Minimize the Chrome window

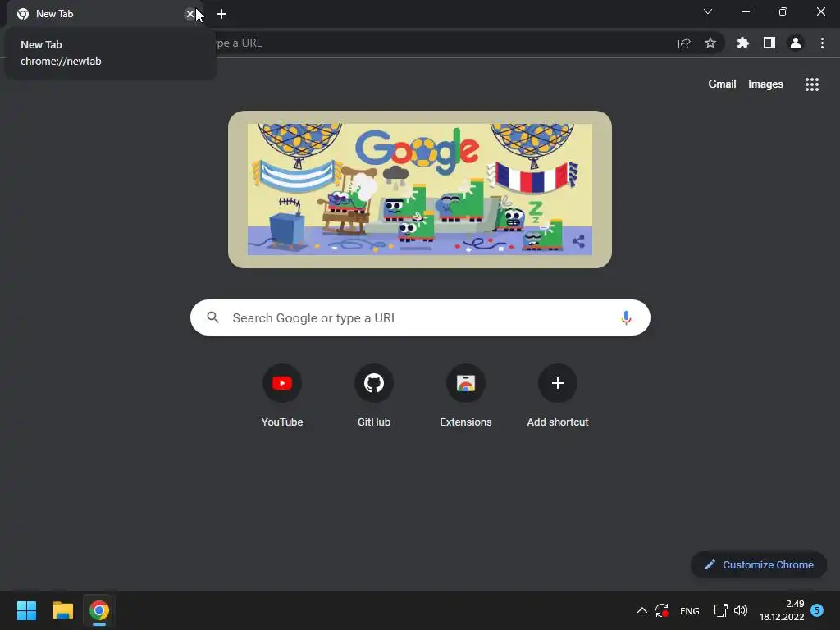pyautogui.click(x=745, y=11)
